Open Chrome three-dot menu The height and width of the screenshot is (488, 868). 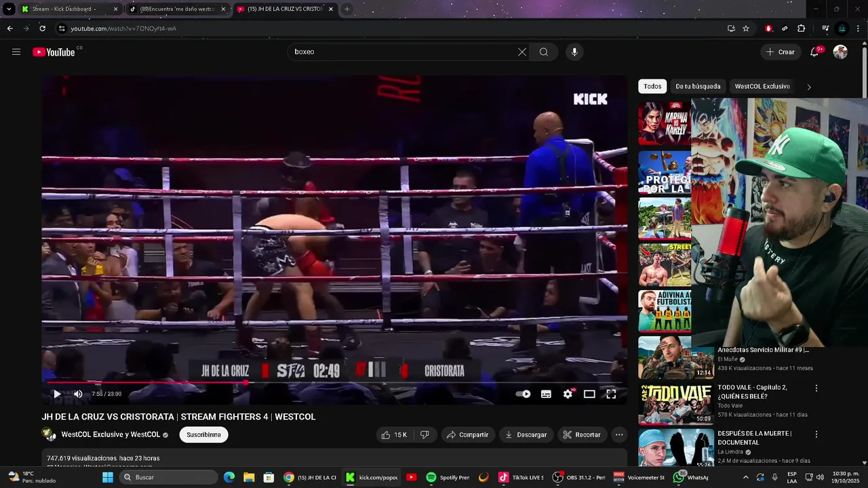[859, 28]
